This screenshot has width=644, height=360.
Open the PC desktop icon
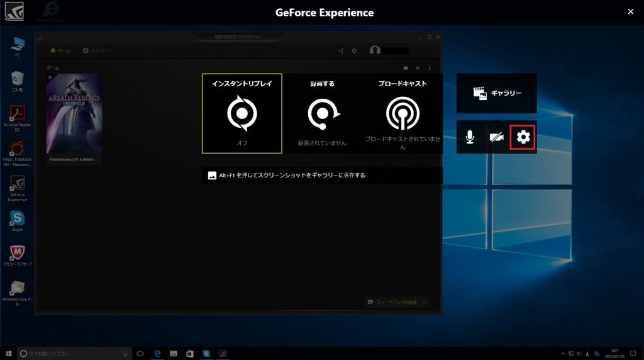point(17,47)
